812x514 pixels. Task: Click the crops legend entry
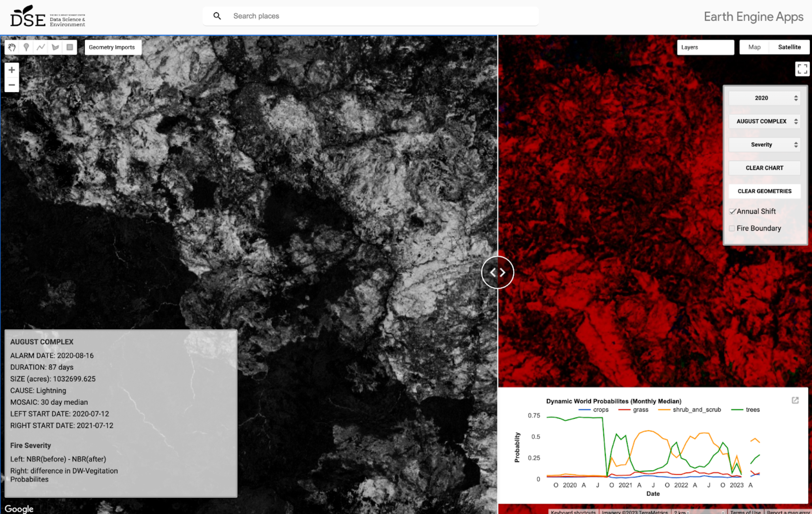(x=593, y=410)
